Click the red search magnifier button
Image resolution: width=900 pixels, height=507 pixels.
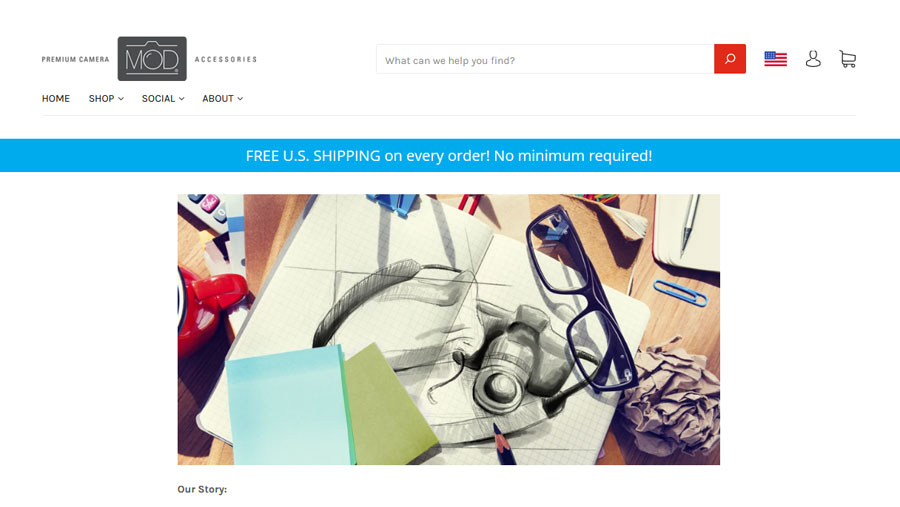tap(730, 59)
